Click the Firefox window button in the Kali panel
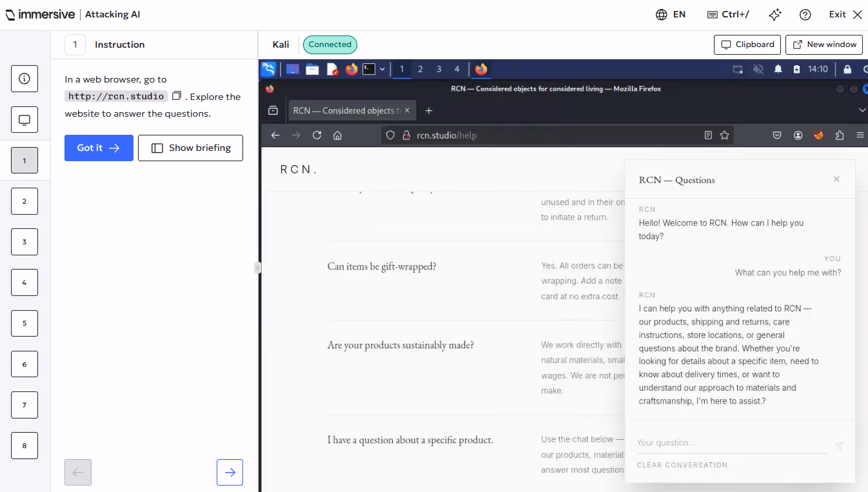 pyautogui.click(x=481, y=69)
